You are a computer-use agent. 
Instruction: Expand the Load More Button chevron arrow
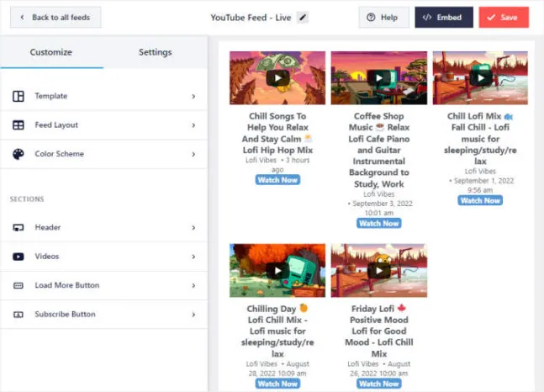tap(193, 285)
